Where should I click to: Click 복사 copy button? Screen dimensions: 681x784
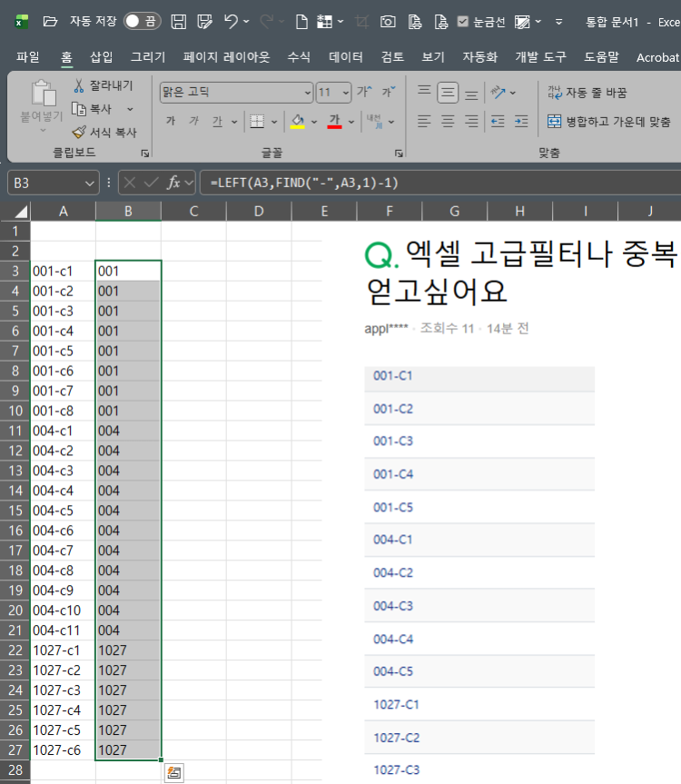(92, 109)
